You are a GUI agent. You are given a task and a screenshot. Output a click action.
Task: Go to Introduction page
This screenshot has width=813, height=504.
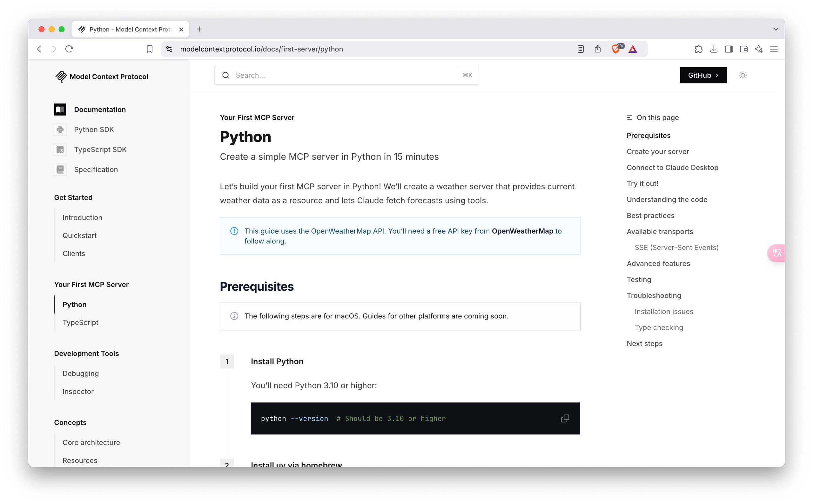coord(82,217)
